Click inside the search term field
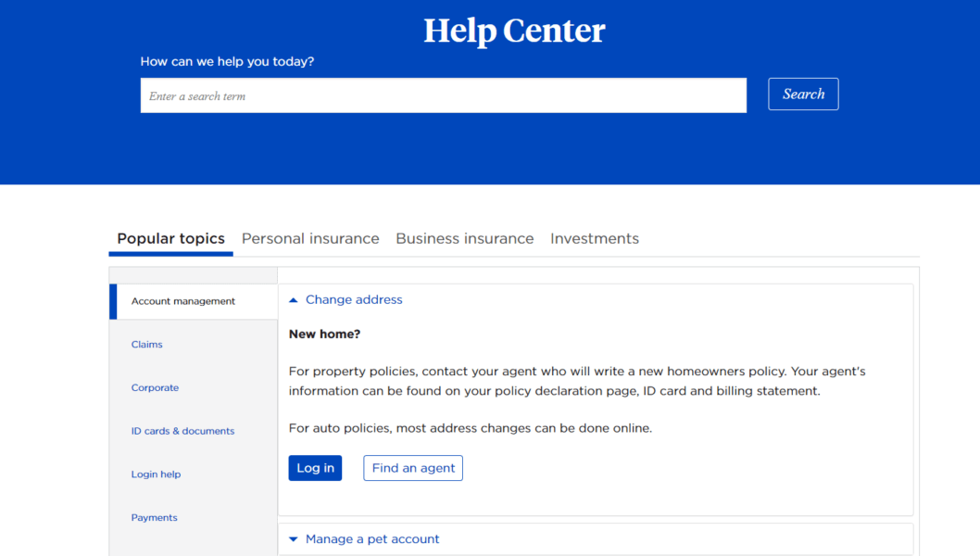 pos(443,95)
